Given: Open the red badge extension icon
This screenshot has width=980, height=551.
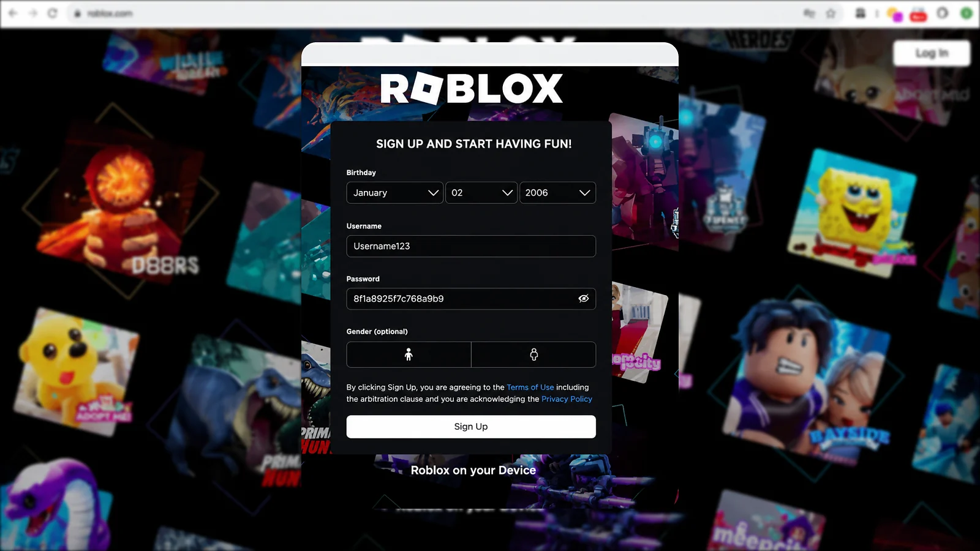Looking at the screenshot, I should click(x=918, y=14).
